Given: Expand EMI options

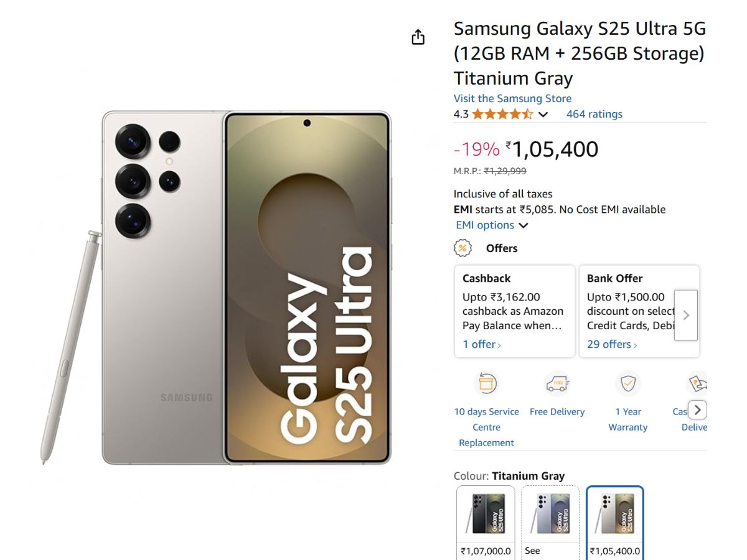Looking at the screenshot, I should 491,225.
